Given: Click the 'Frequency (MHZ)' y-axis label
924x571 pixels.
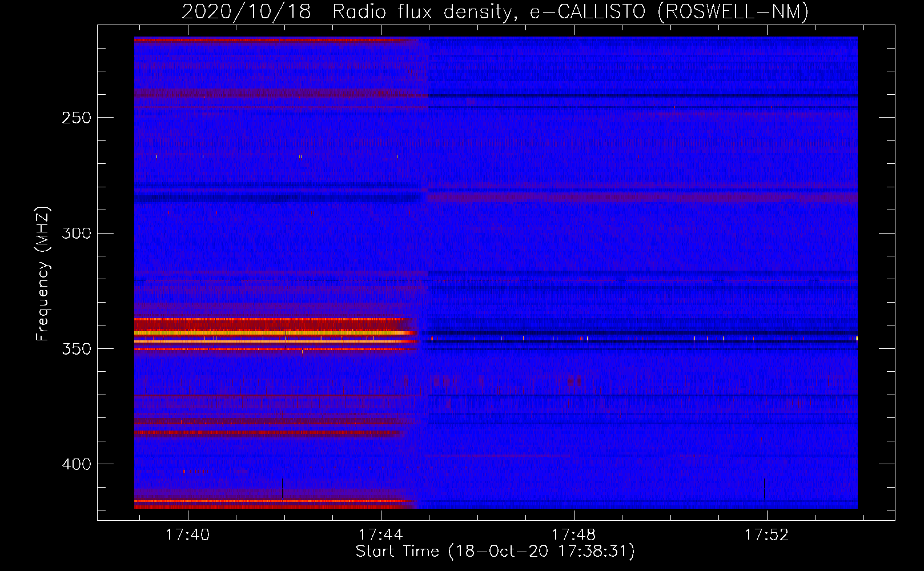Looking at the screenshot, I should pyautogui.click(x=43, y=274).
